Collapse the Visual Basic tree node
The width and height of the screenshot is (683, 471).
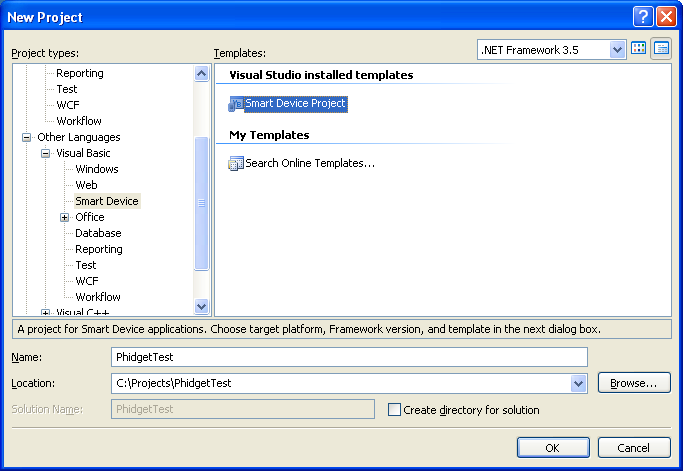[46, 154]
